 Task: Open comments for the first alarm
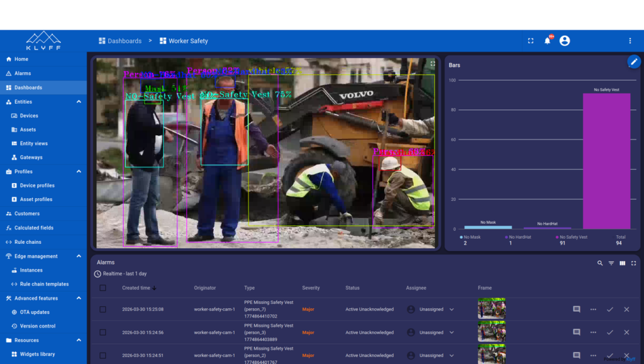click(x=576, y=309)
